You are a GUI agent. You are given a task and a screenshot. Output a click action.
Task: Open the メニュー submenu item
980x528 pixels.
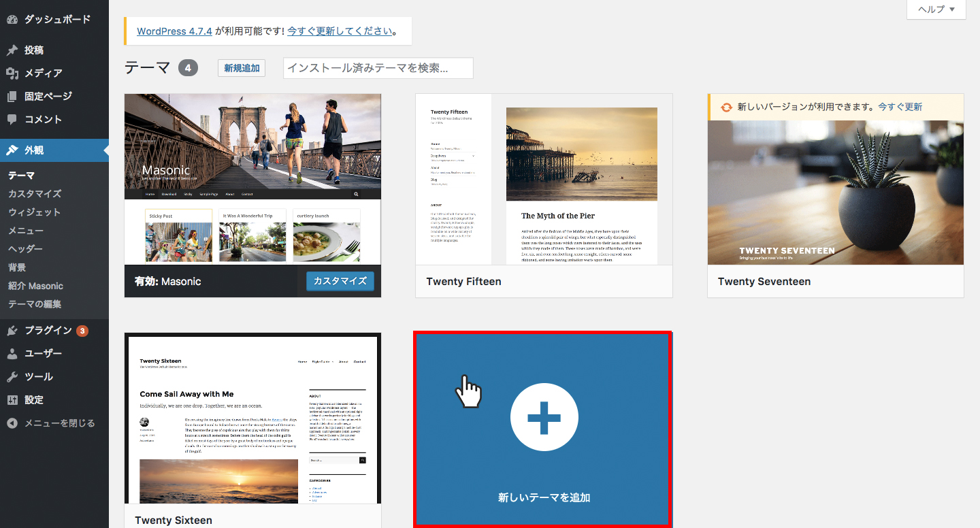(x=26, y=231)
